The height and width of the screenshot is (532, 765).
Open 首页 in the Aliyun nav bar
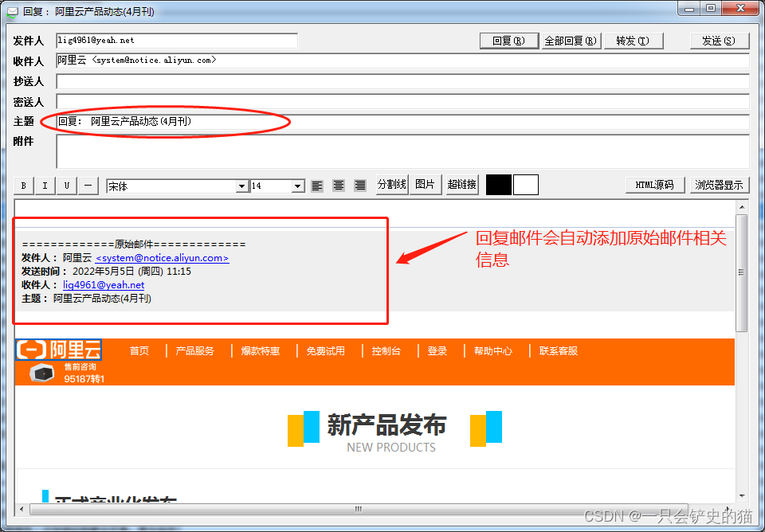coord(139,351)
